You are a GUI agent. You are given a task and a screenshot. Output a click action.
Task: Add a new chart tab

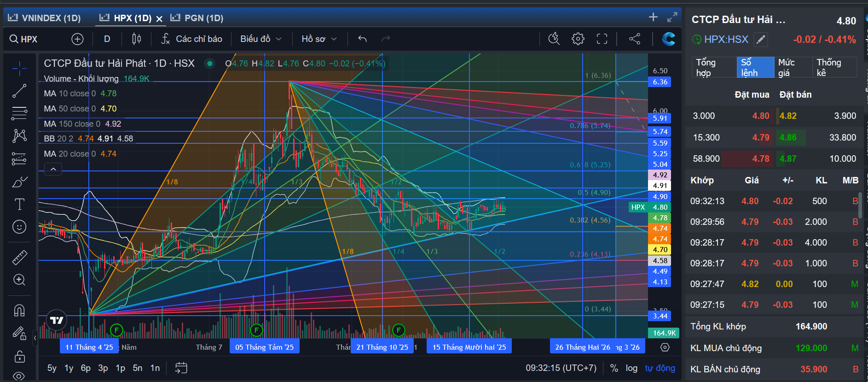pyautogui.click(x=653, y=17)
